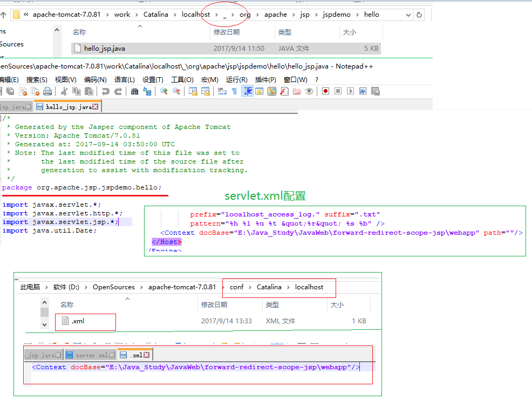Expand the chevron after jspdemo breadcrumb
Viewport: 532px width, 414px height.
tap(357, 15)
